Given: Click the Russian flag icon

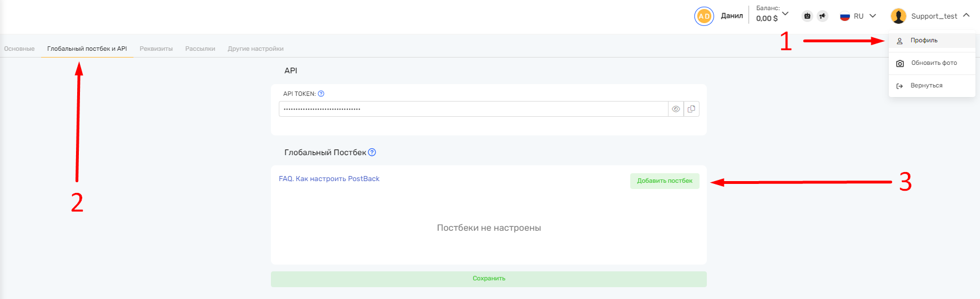Looking at the screenshot, I should pos(844,16).
